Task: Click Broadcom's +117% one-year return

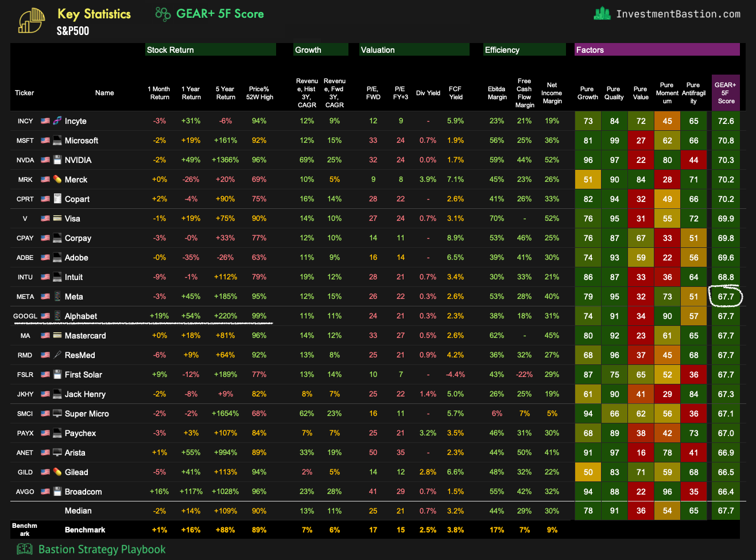Action: click(x=191, y=492)
